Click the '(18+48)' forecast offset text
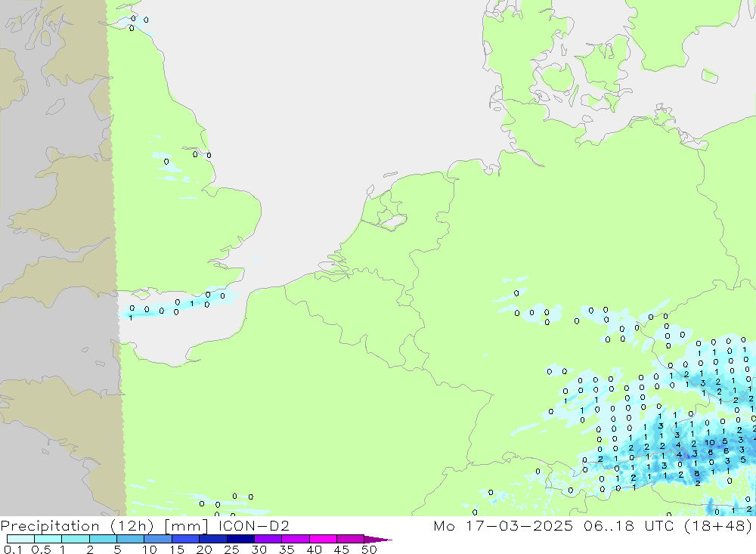This screenshot has height=554, width=756. tap(718, 526)
